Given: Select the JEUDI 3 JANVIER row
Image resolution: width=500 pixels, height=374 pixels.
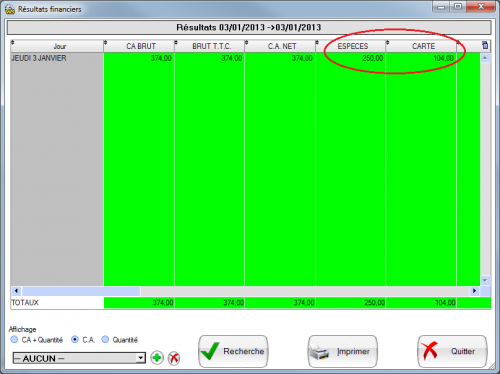Looking at the screenshot, I should point(245,58).
